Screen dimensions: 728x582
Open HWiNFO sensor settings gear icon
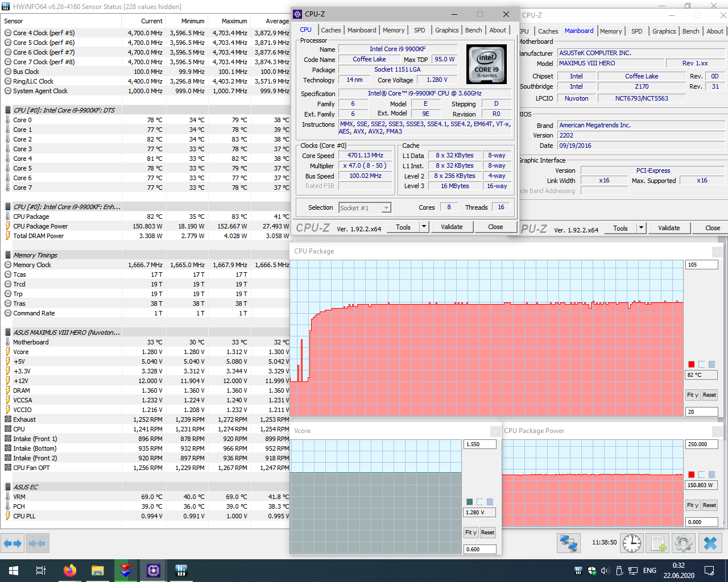tap(684, 543)
